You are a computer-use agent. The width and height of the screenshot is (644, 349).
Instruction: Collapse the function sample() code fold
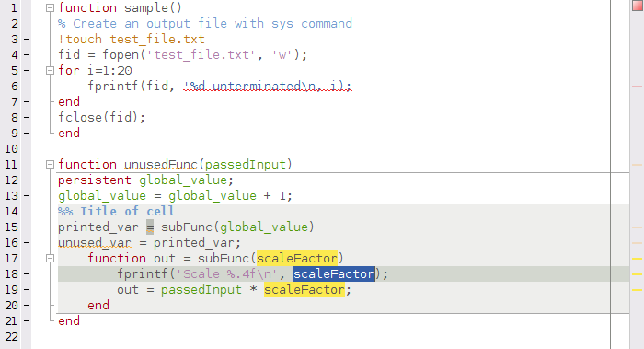[x=50, y=7]
